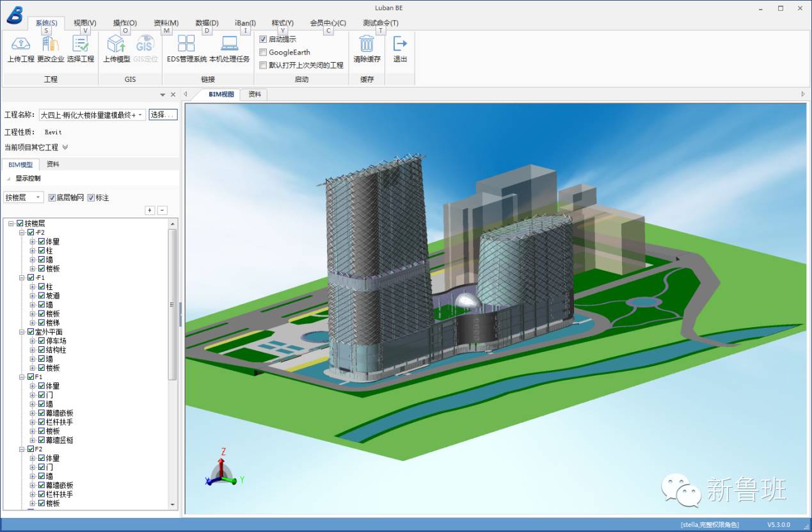Expand 当前项目其它工程 section
Viewport: 812px width, 532px height.
36,147
